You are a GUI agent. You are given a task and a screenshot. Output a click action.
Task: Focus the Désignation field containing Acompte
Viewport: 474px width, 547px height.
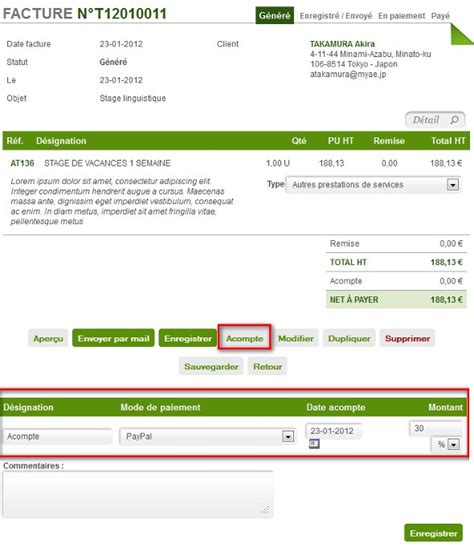pyautogui.click(x=58, y=436)
